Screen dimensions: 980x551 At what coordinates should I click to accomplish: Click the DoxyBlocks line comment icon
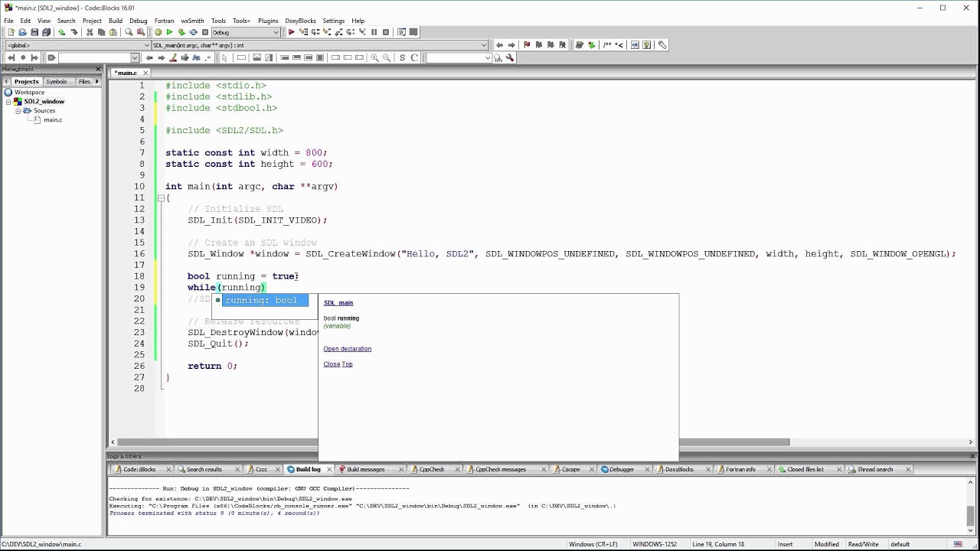(x=619, y=44)
